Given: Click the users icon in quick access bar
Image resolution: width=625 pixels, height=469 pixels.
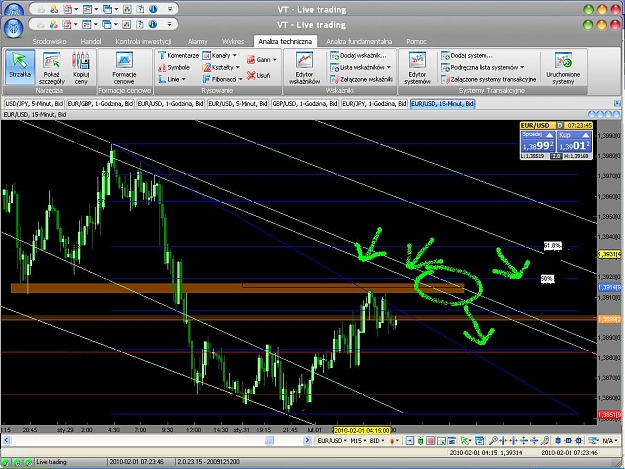Looking at the screenshot, I should (x=53, y=24).
